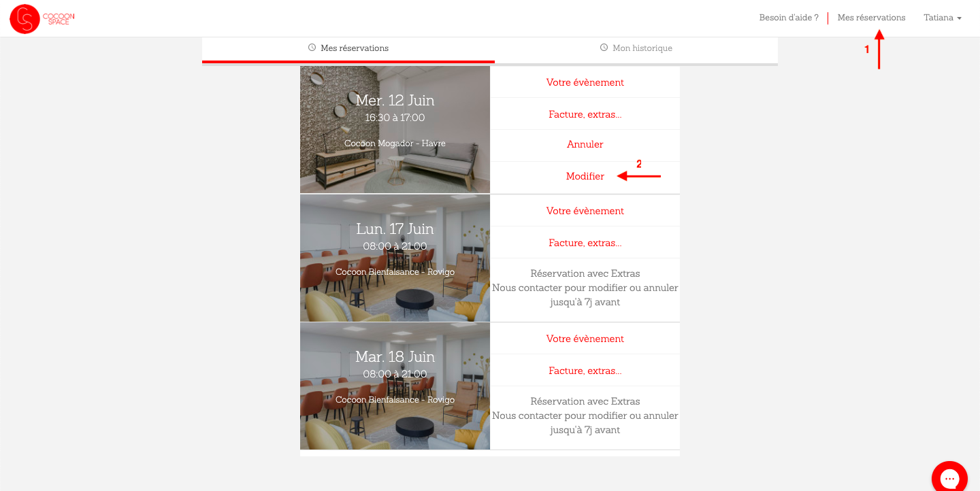980x491 pixels.
Task: Open Facture, extras... for Lun. 17 Juin
Action: pos(585,243)
